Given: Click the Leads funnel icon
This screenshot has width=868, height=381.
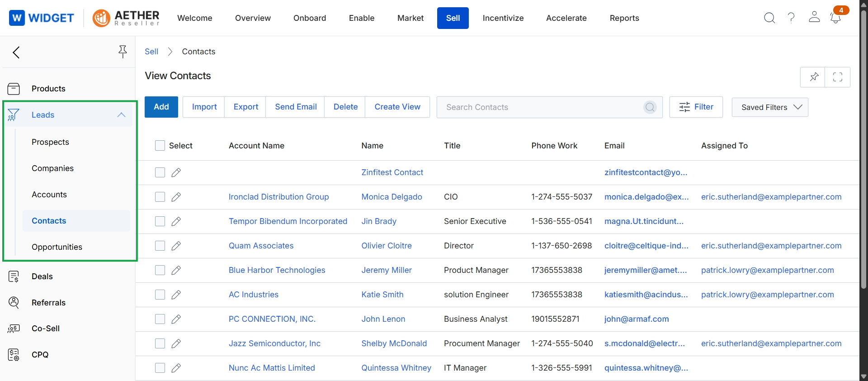Looking at the screenshot, I should 14,115.
